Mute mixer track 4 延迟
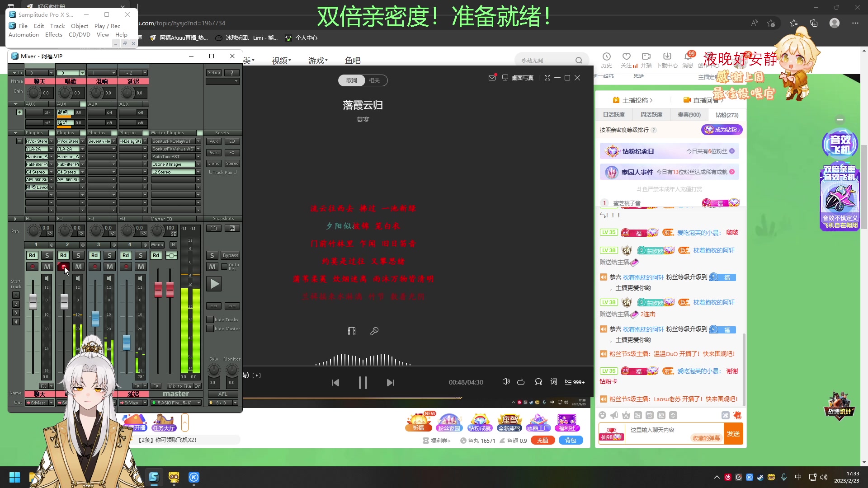 tap(141, 267)
